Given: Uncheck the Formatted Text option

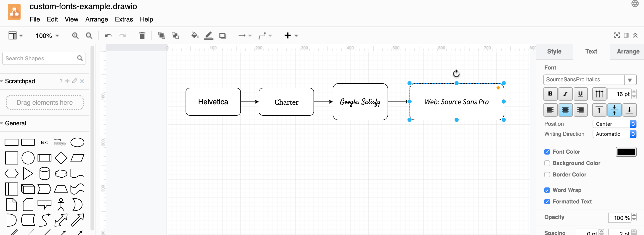Looking at the screenshot, I should pyautogui.click(x=547, y=201).
